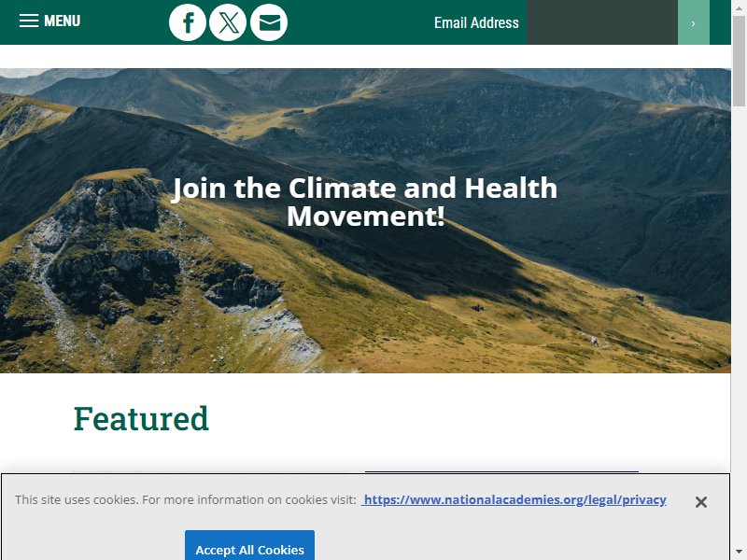Focus the Email Address input field
The width and height of the screenshot is (747, 560).
(602, 22)
